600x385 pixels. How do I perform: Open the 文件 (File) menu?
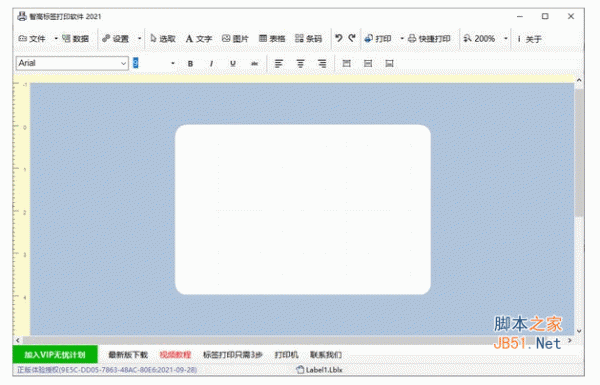pos(32,39)
